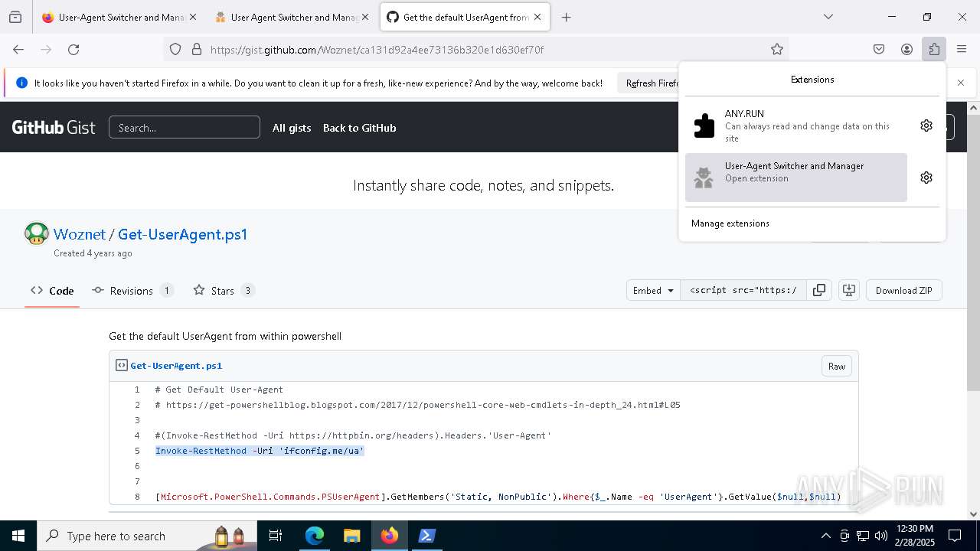Copy the embed script to clipboard

point(819,290)
